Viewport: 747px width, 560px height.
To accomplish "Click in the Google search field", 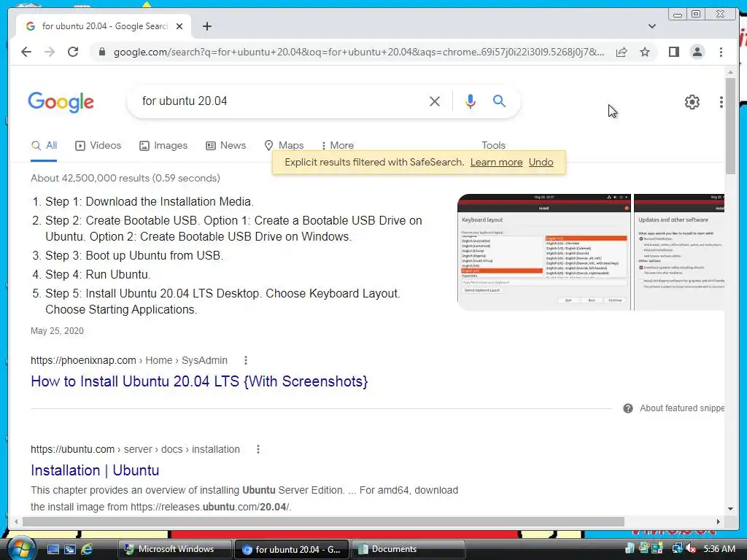I will [x=281, y=101].
